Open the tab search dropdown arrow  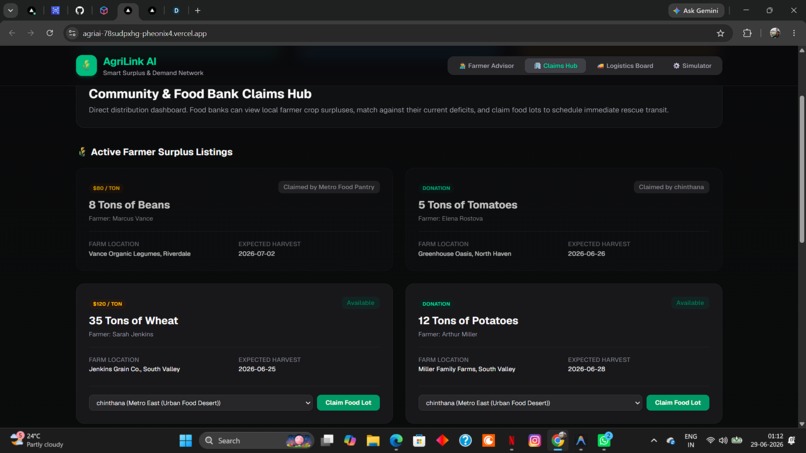[10, 10]
